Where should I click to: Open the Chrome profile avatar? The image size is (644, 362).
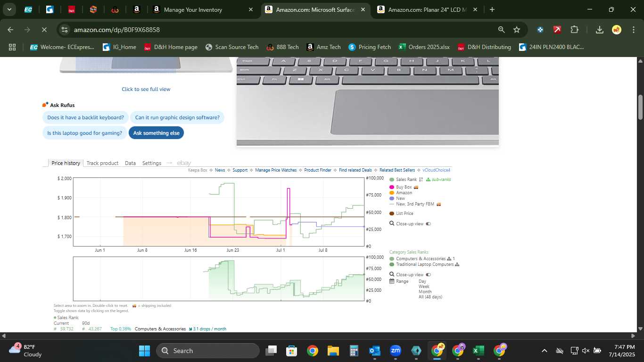click(x=617, y=30)
